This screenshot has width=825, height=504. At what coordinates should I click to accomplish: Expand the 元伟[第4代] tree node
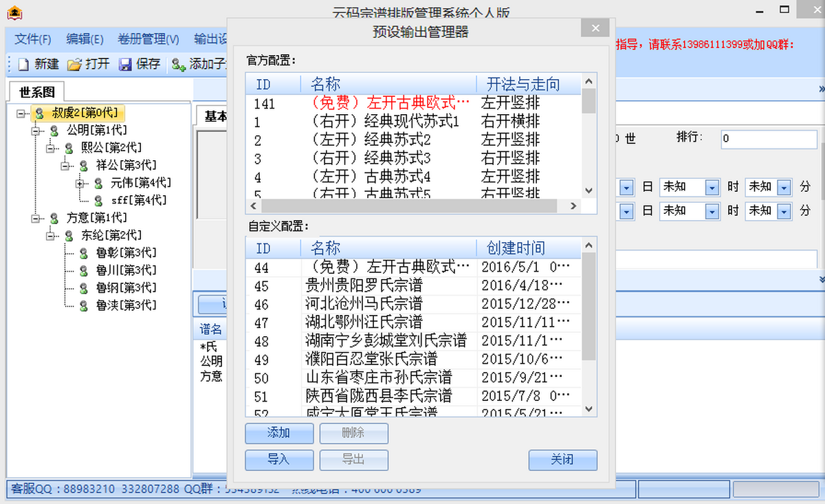[80, 184]
